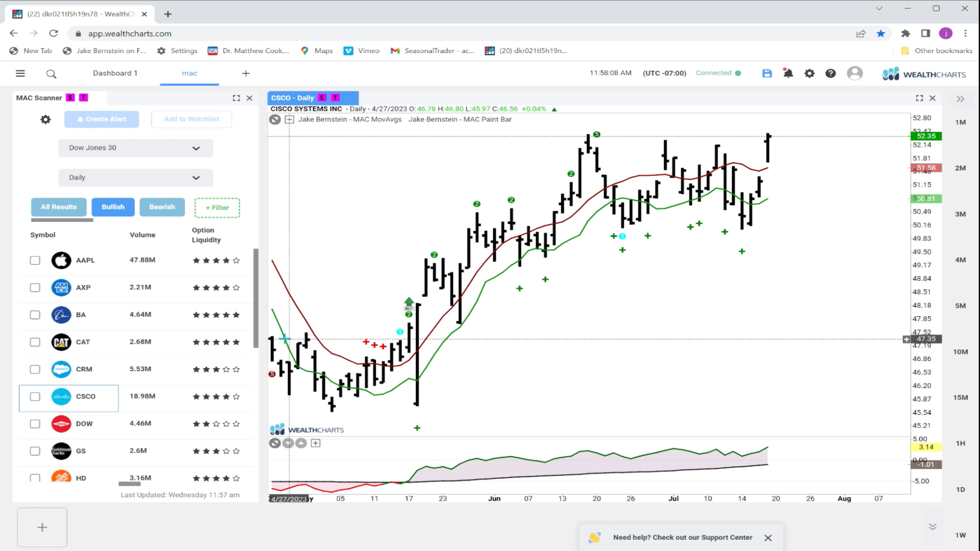The image size is (980, 551).
Task: Click the T tag on CSCO chart
Action: click(335, 97)
